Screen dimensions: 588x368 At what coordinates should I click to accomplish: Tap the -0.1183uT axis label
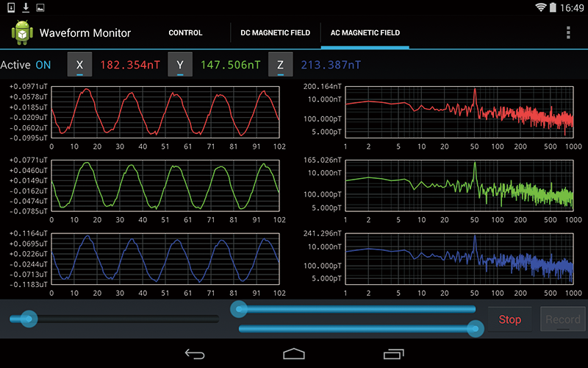pyautogui.click(x=29, y=285)
